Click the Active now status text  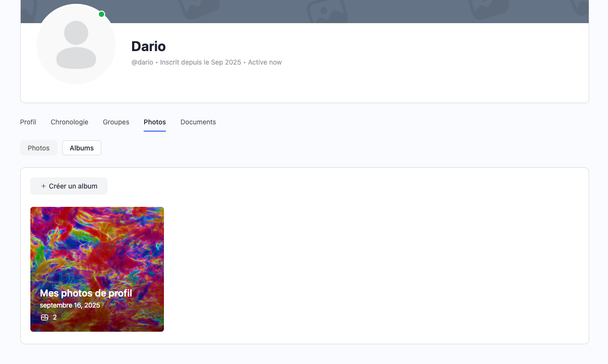(x=265, y=62)
